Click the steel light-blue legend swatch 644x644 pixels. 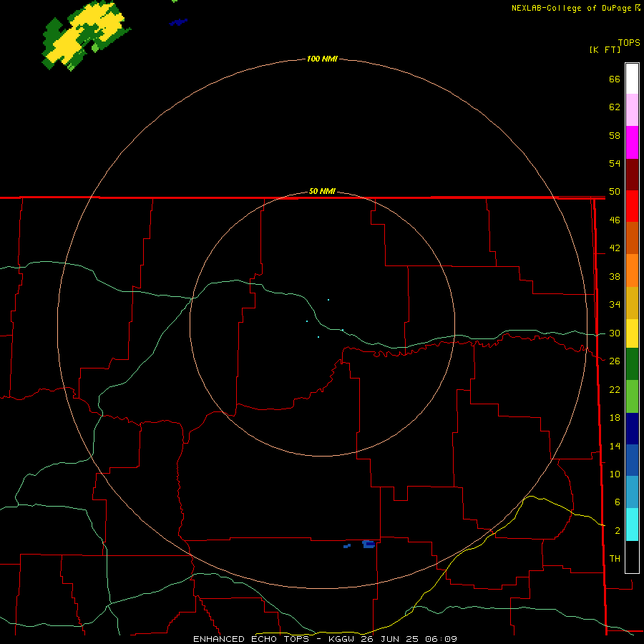click(632, 492)
